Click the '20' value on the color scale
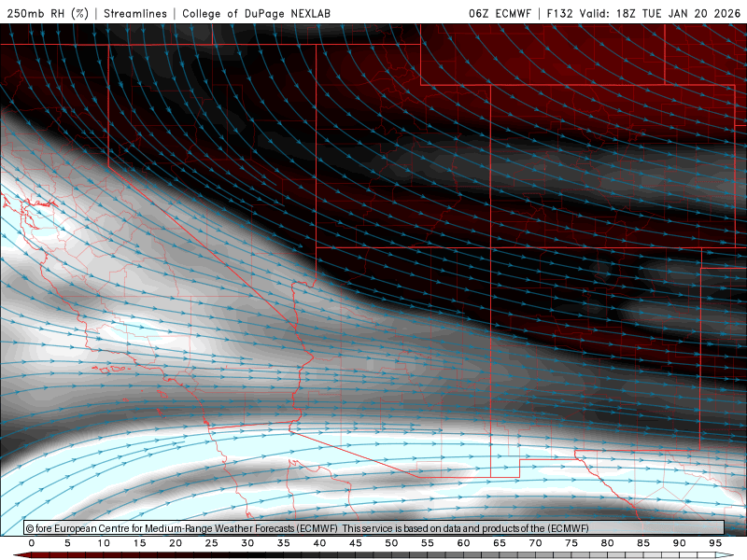This screenshot has height=560, width=747. 176,543
